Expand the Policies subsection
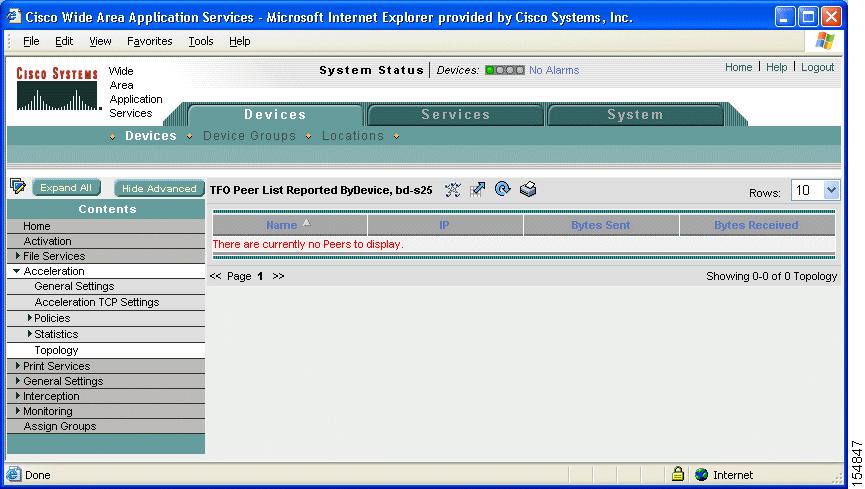The image size is (865, 489). point(29,318)
